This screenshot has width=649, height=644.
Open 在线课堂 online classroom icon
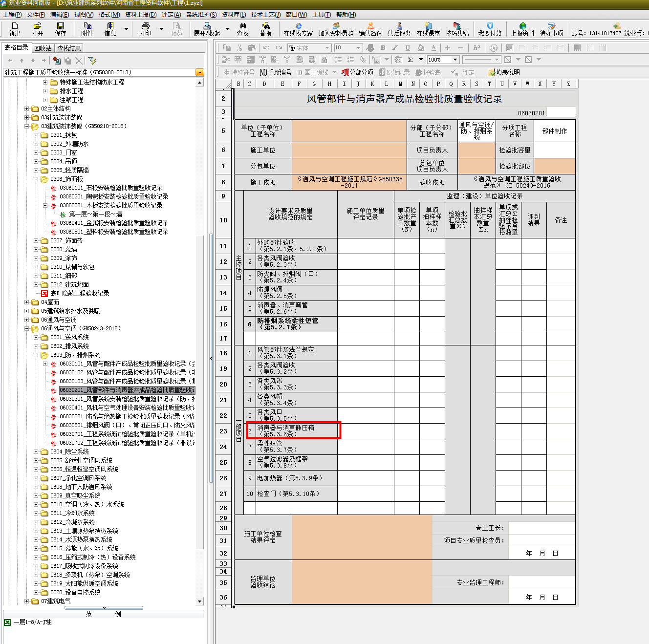click(x=428, y=29)
